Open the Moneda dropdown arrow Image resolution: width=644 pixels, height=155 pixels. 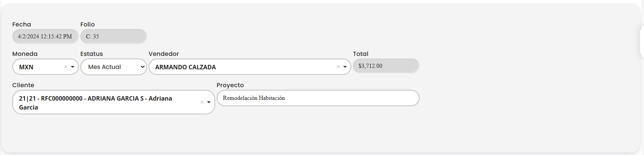click(x=73, y=67)
